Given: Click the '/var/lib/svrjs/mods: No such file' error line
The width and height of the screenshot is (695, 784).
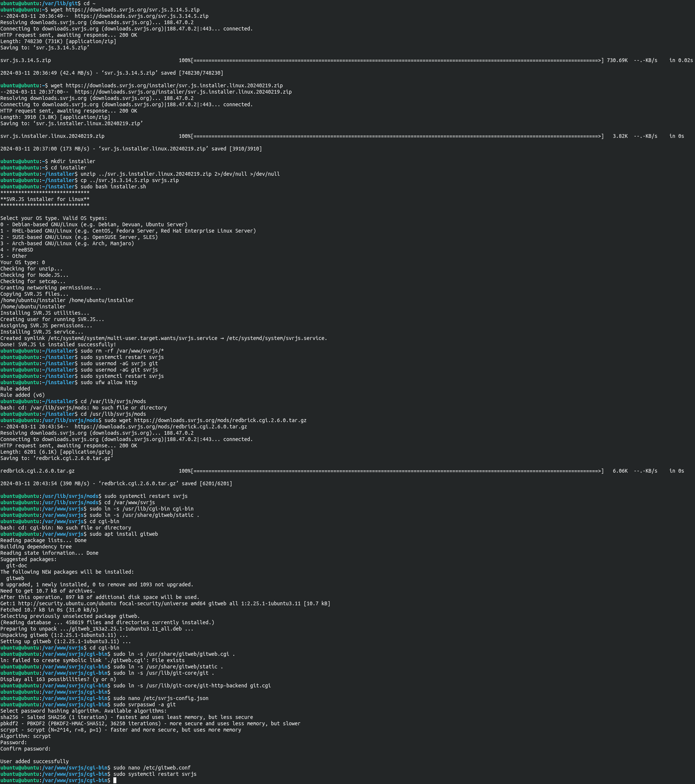Looking at the screenshot, I should tap(84, 408).
